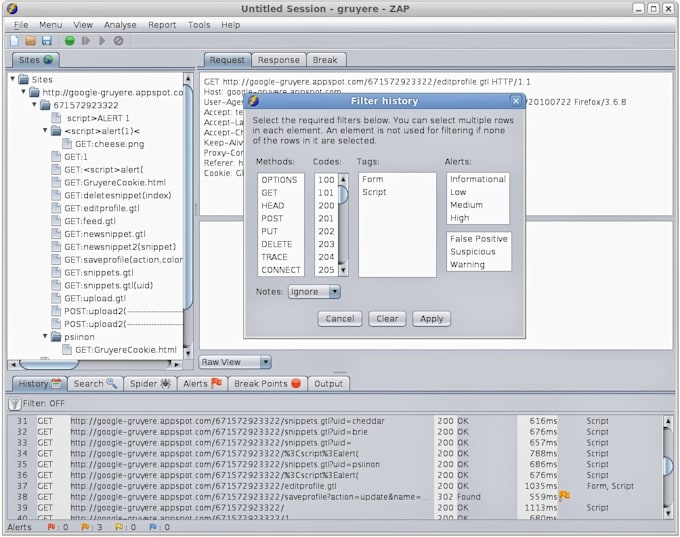The image size is (680, 537).
Task: Open the Notes dropdown set to Ignore
Action: pos(314,292)
